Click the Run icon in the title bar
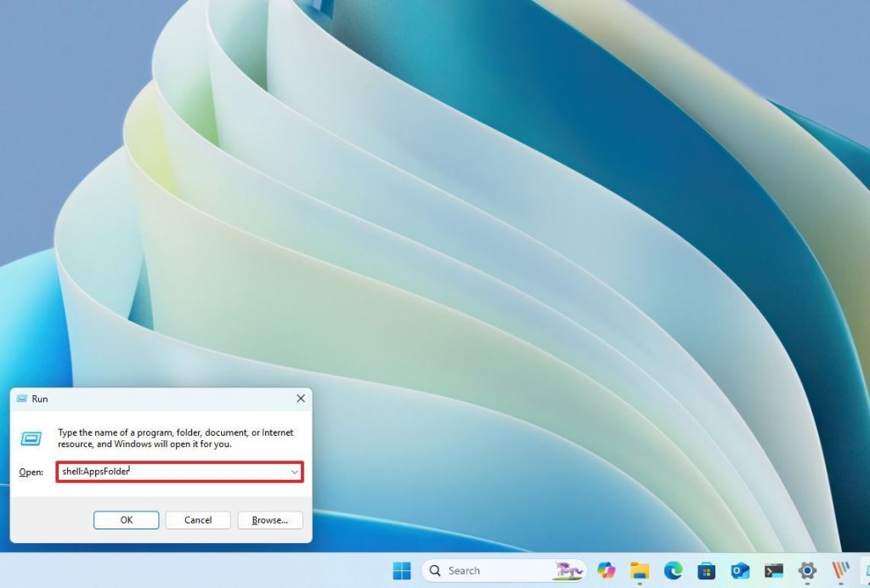Image resolution: width=870 pixels, height=588 pixels. pyautogui.click(x=21, y=399)
